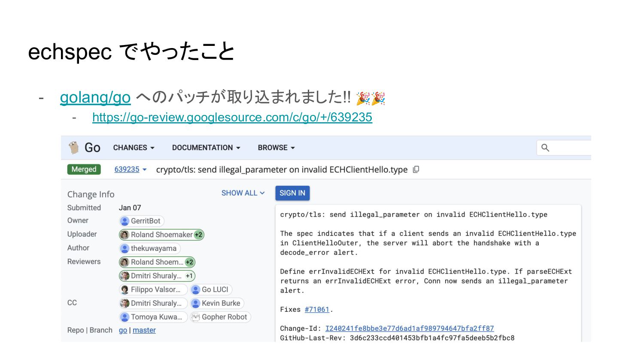Viewport: 644px width, 362px height.
Task: Click the Go LUCI reviewer chip
Action: point(211,290)
